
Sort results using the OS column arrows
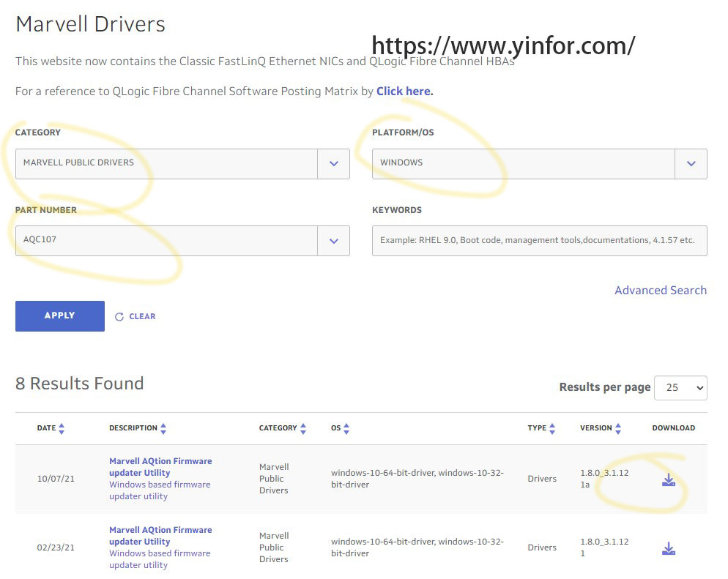[x=346, y=427]
